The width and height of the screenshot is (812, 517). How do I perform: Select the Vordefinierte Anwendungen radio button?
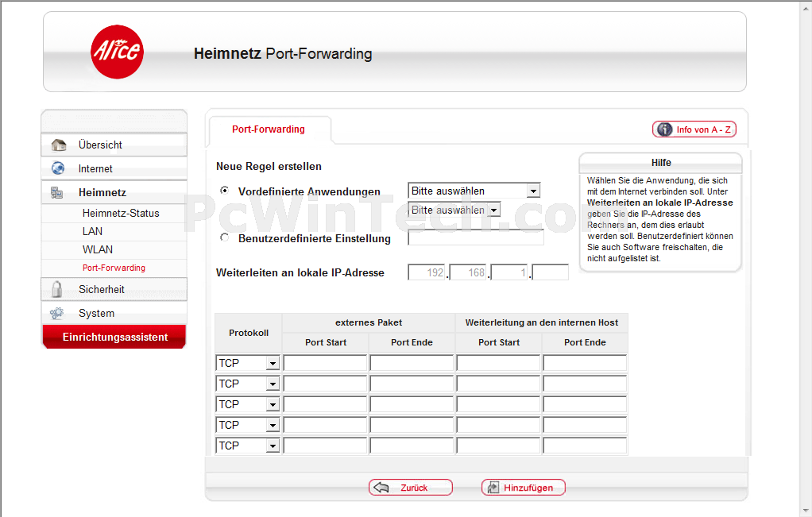tap(224, 191)
